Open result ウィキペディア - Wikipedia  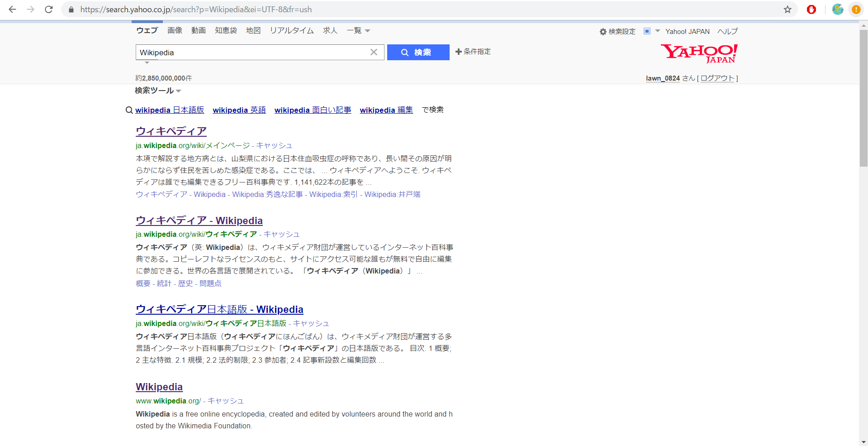pos(199,221)
